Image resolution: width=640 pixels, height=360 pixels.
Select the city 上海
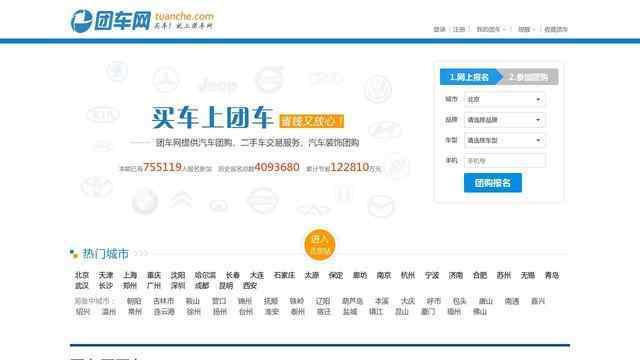click(x=130, y=276)
